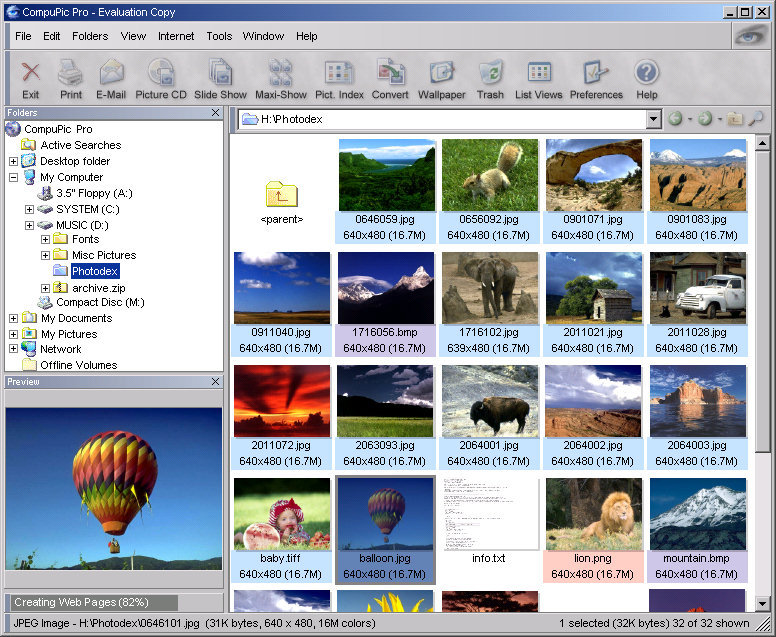Viewport: 776px width, 637px height.
Task: Open the View menu
Action: (133, 36)
